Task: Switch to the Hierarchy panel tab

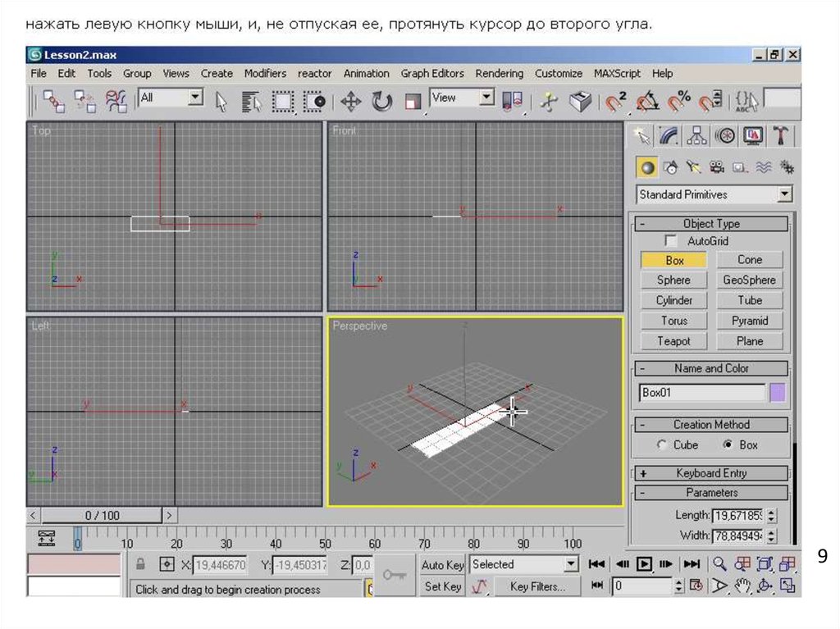Action: (697, 135)
